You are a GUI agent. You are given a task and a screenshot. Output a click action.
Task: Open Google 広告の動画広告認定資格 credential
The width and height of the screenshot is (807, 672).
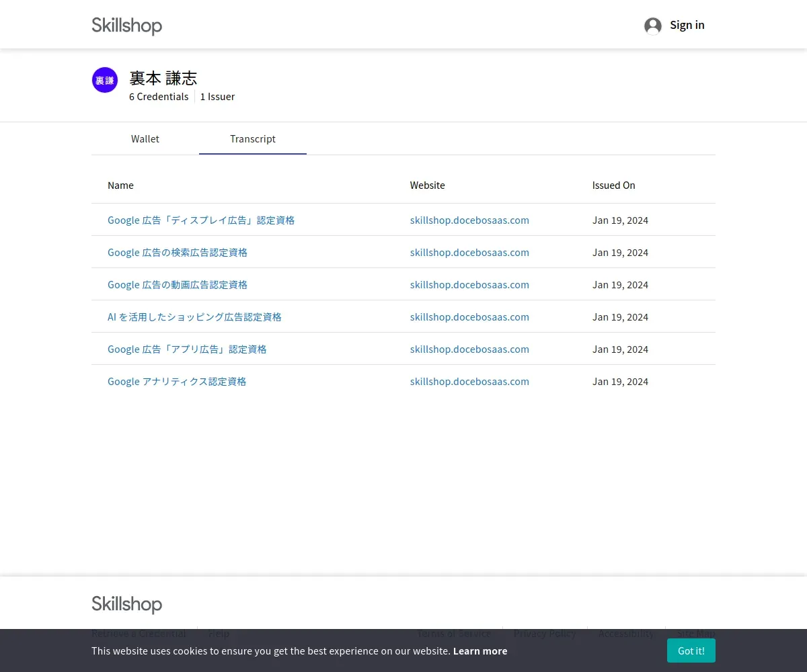[x=178, y=284]
